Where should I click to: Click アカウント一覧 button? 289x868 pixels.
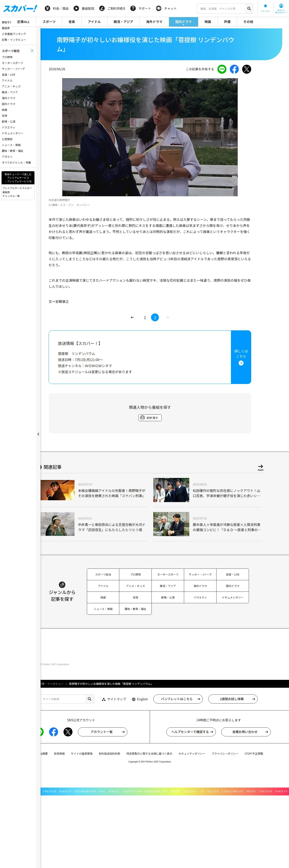click(x=103, y=732)
